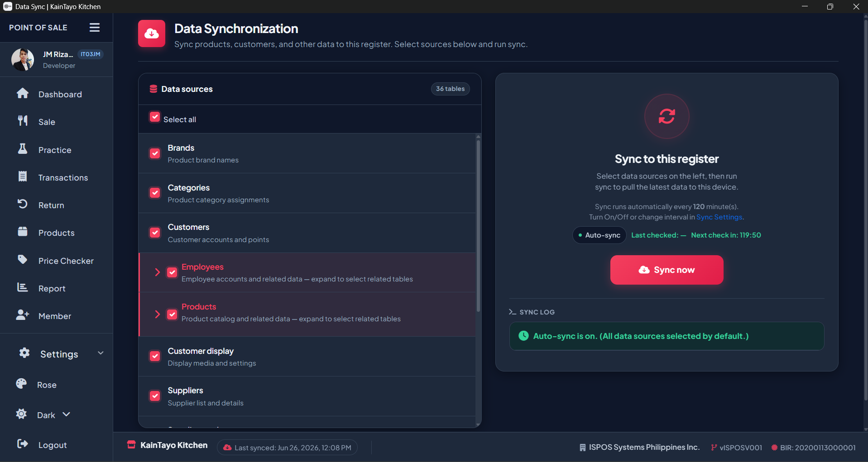
Task: Open the Dark theme mode dropdown
Action: 66,414
